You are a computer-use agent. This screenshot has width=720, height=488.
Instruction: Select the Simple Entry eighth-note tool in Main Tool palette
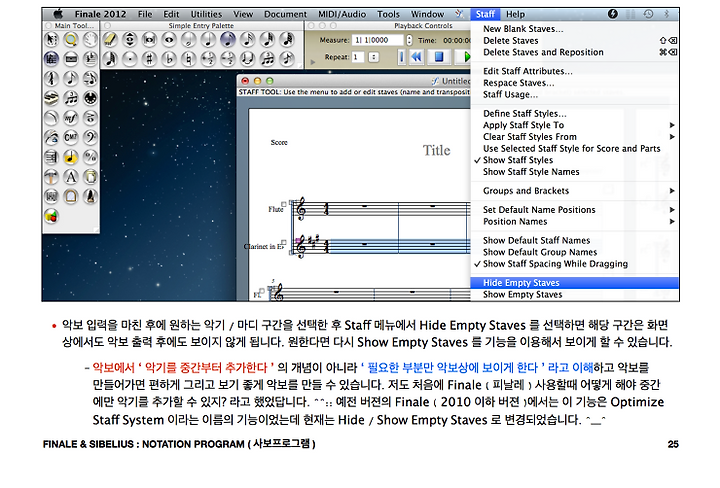[71, 79]
